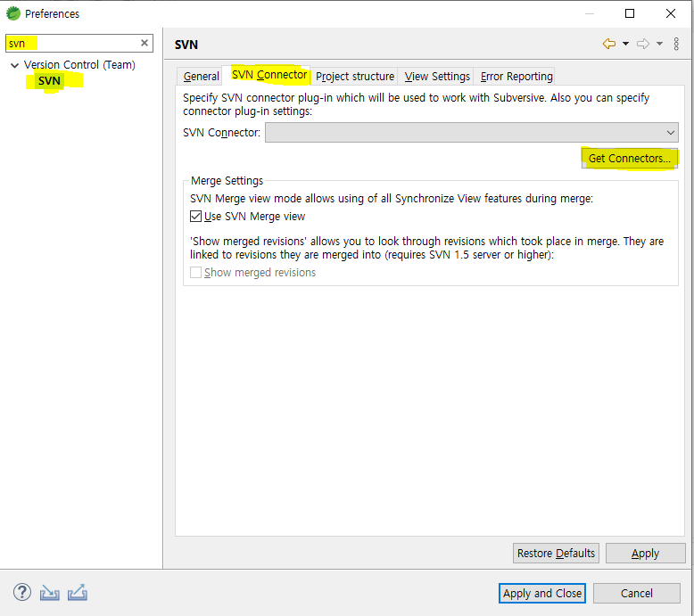Click the Restore Defaults button
The image size is (694, 616).
point(556,554)
